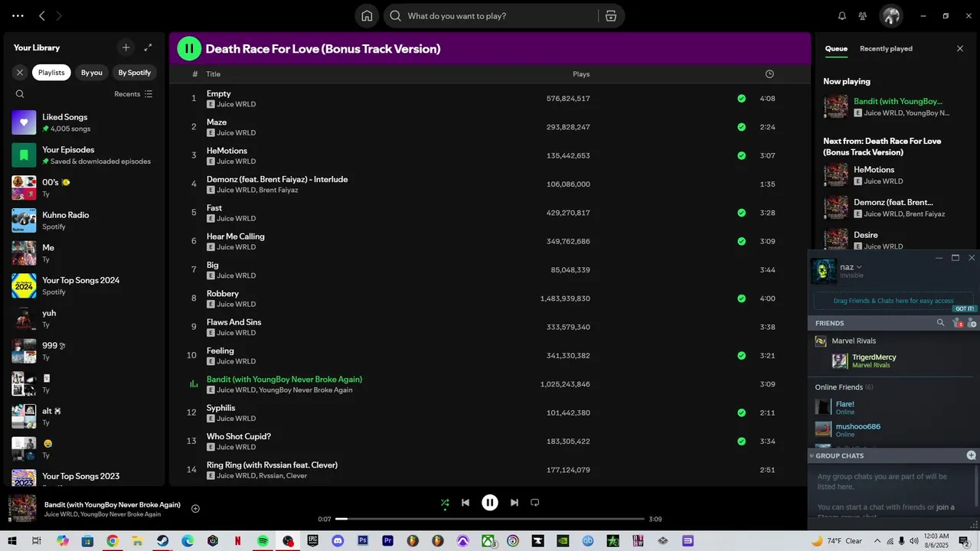The image size is (980, 551).
Task: Select the By you filter chip
Action: click(92, 73)
